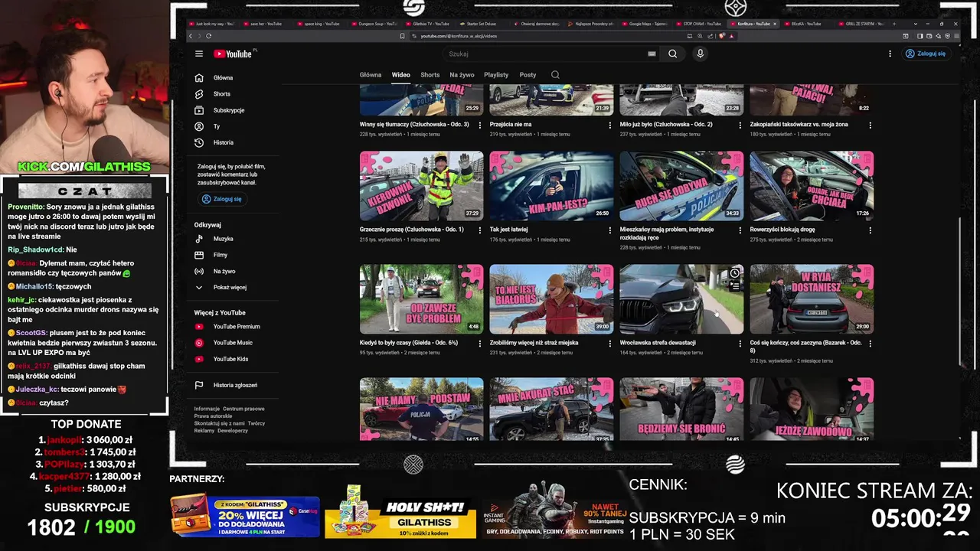The height and width of the screenshot is (551, 980).
Task: Open options menu for Wrocławska strefa dewastacji video
Action: pyautogui.click(x=740, y=344)
